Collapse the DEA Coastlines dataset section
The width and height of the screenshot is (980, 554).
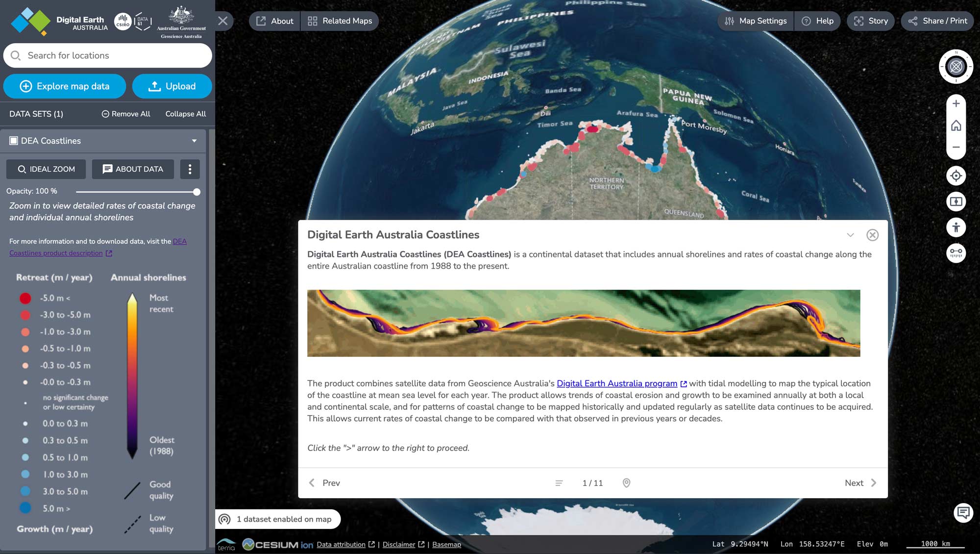194,141
